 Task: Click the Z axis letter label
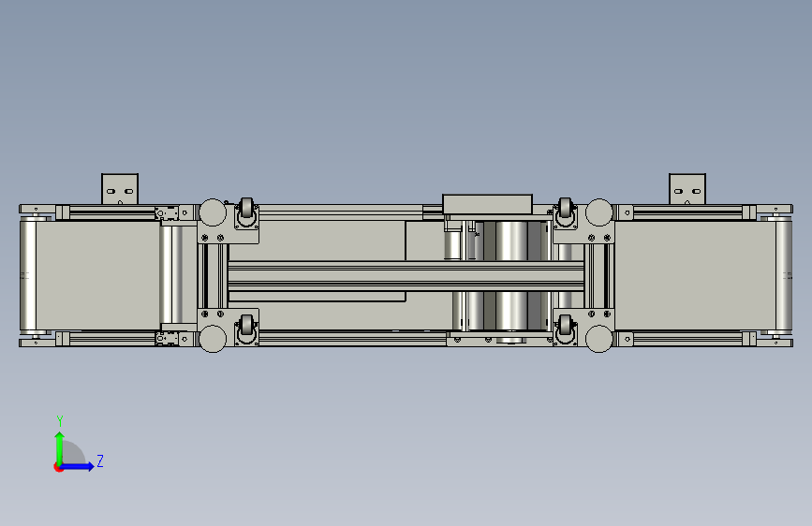(100, 460)
